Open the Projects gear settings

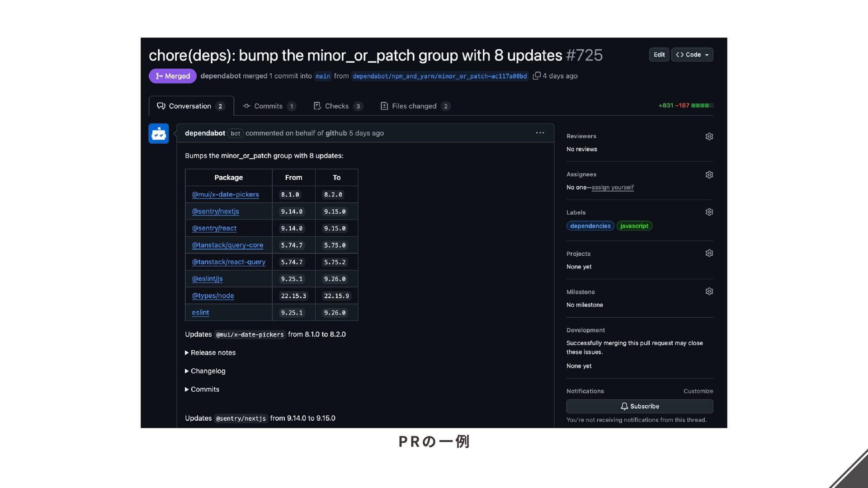(709, 253)
